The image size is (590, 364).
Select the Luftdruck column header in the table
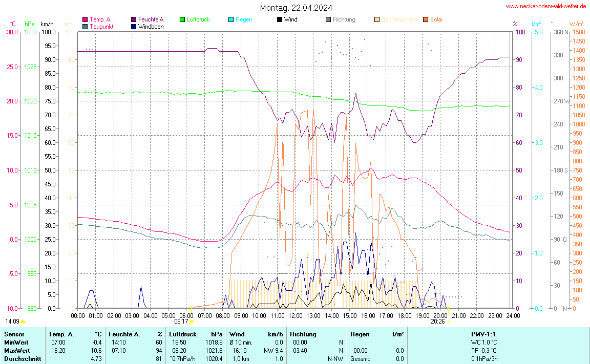(182, 334)
